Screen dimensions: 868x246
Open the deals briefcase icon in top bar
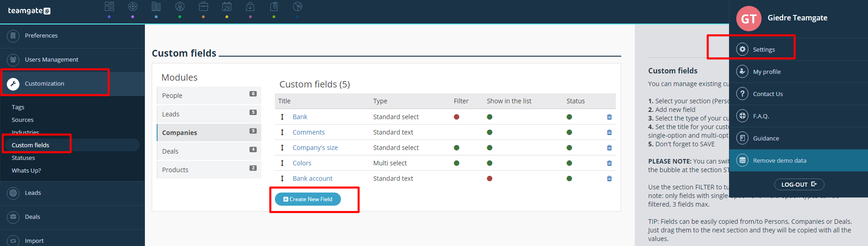click(x=203, y=6)
